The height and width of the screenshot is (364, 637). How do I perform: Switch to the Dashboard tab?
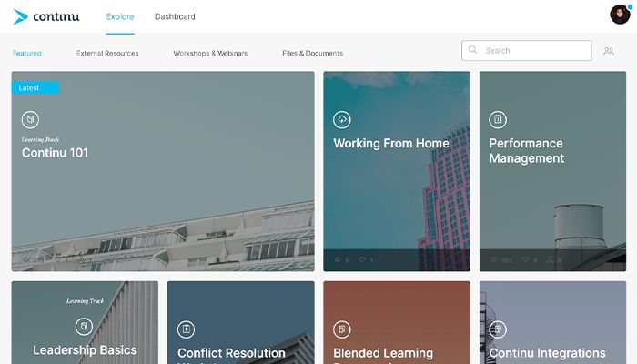point(175,16)
